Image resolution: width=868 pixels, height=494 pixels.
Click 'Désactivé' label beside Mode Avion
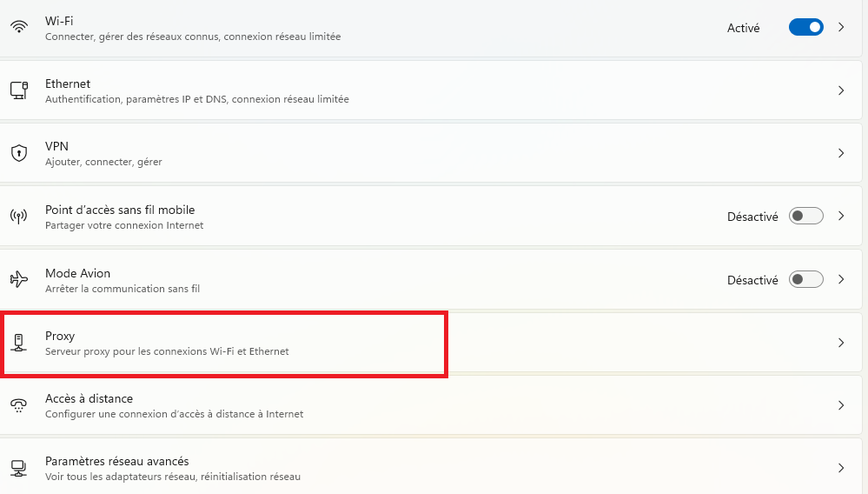point(752,280)
